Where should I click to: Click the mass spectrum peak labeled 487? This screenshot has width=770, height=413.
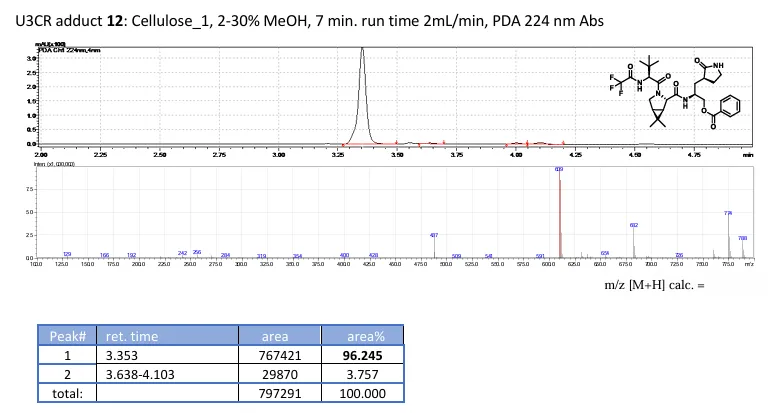click(x=434, y=247)
